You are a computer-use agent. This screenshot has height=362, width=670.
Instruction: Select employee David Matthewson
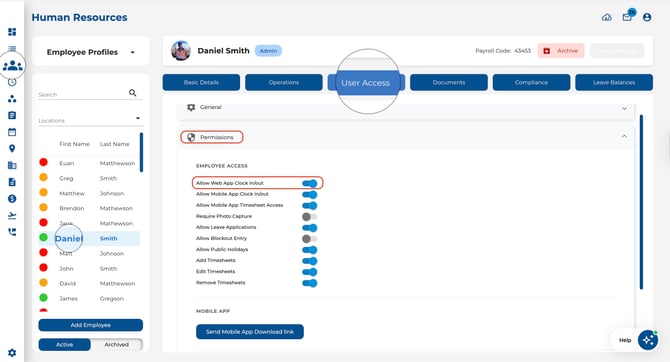tap(89, 283)
